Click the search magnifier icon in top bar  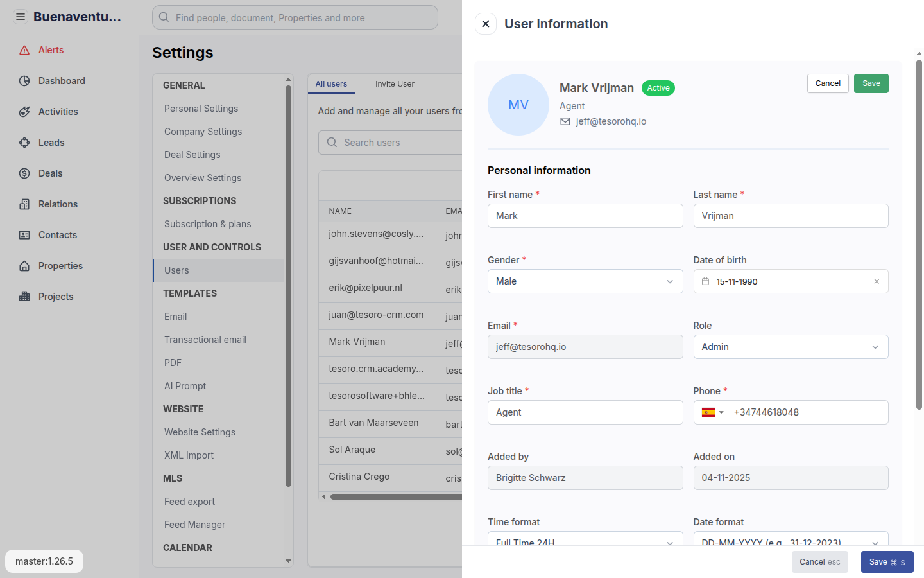(x=164, y=17)
